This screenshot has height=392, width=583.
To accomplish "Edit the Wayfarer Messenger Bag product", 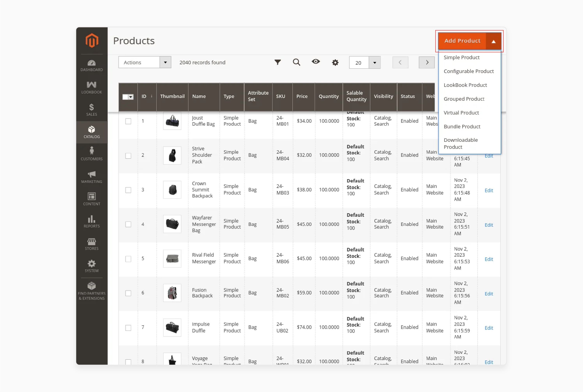I will [x=489, y=225].
